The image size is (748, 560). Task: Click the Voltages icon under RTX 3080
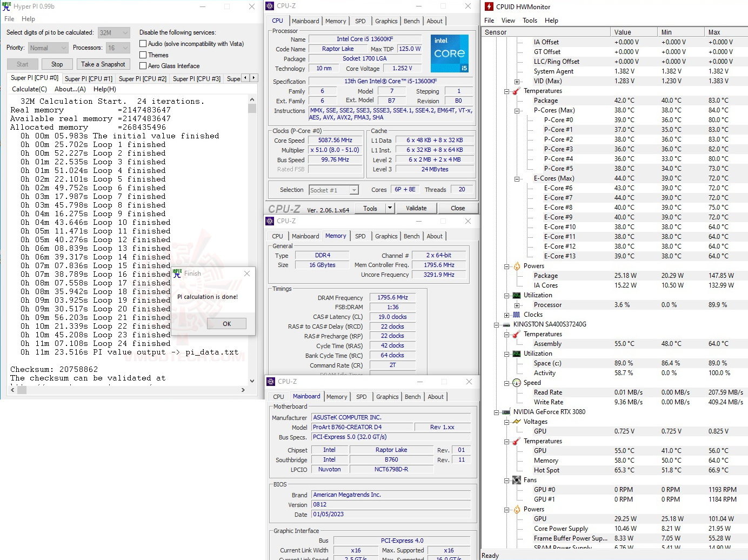coord(517,422)
